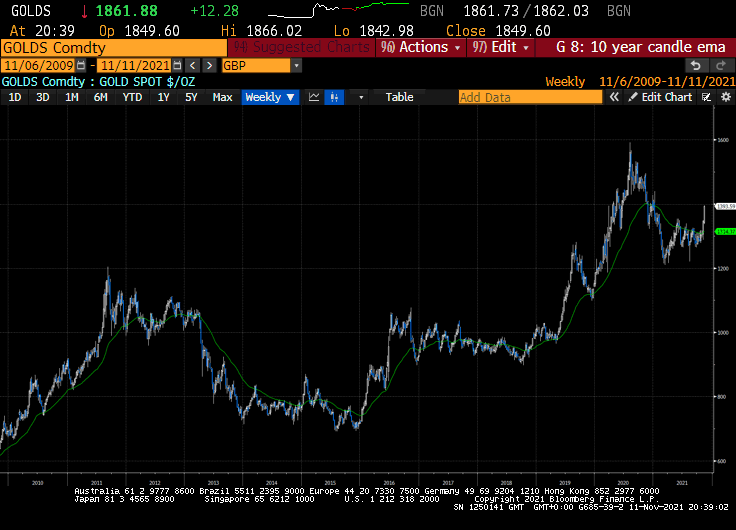Click 2015 label on time axis
This screenshot has width=736, height=530.
point(330,483)
